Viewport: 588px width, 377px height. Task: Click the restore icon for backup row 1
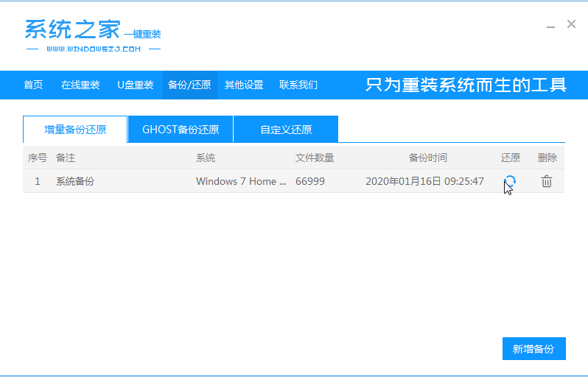coord(509,181)
